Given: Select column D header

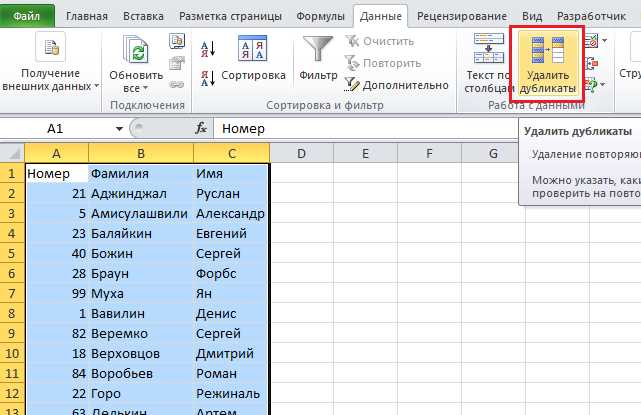Looking at the screenshot, I should pyautogui.click(x=301, y=153).
